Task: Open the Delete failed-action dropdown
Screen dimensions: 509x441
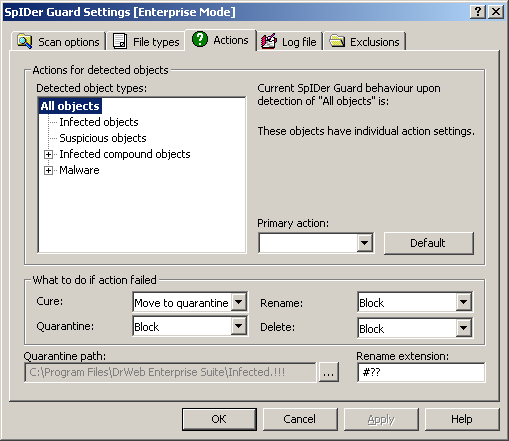Action: coord(463,328)
